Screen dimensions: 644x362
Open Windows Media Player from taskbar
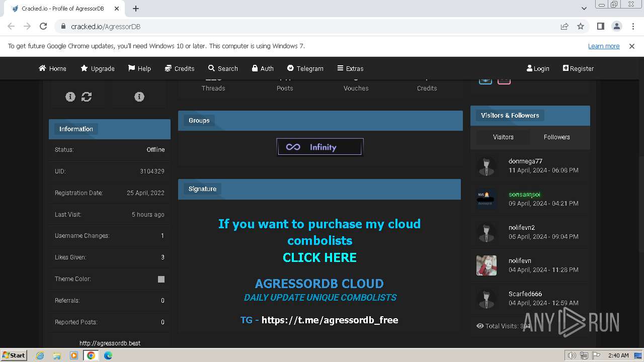[74, 355]
